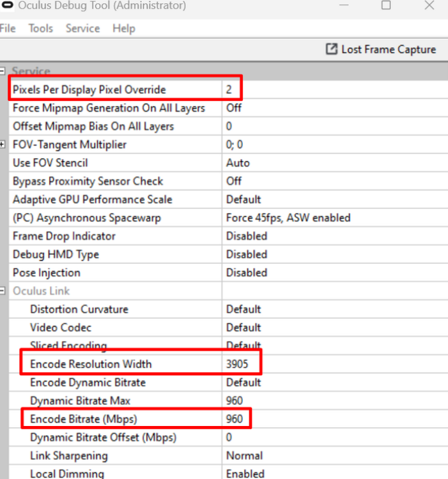This screenshot has height=479, width=448.
Task: Open the Distortion Curvature Default value
Action: [x=243, y=309]
